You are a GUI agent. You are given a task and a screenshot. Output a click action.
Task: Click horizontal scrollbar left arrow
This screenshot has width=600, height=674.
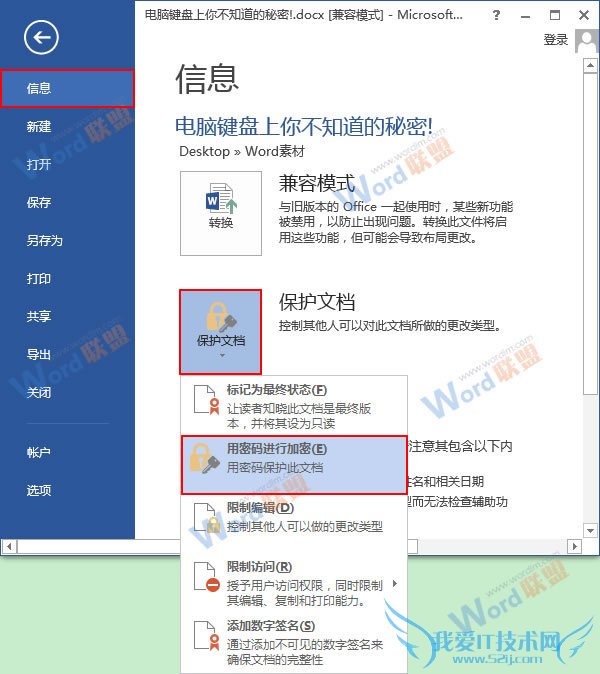click(9, 547)
